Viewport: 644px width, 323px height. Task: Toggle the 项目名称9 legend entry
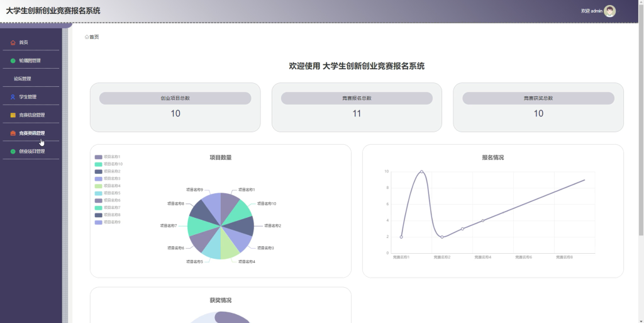(x=108, y=222)
